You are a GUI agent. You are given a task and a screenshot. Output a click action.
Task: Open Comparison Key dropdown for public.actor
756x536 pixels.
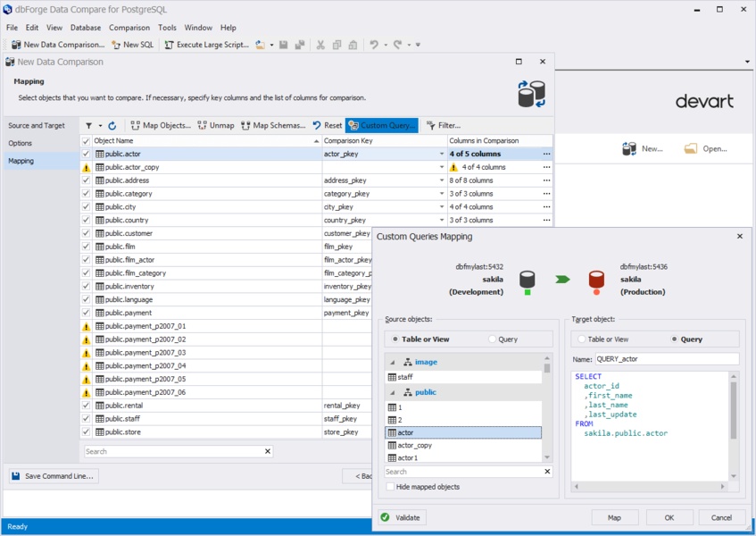point(442,155)
